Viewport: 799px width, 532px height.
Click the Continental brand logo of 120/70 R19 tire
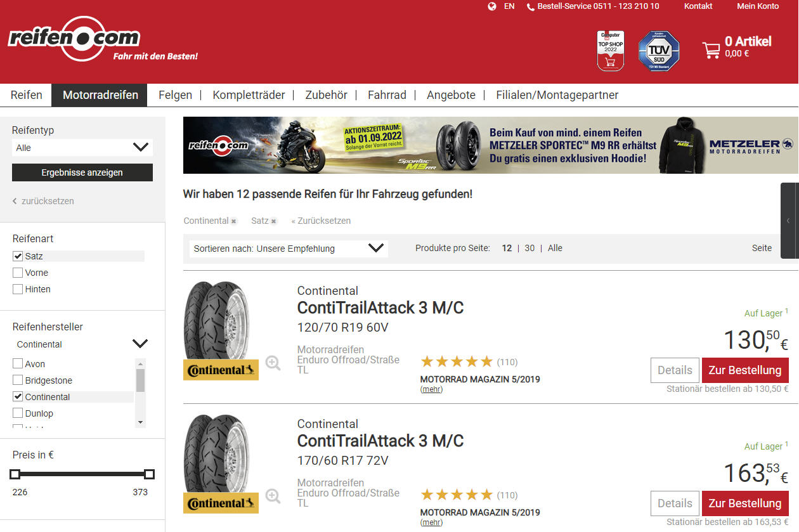[221, 370]
